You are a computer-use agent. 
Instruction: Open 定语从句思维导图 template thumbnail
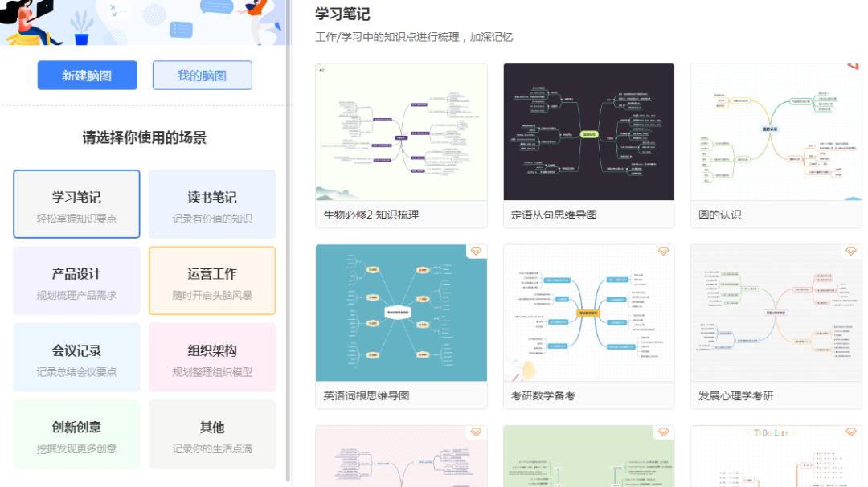[x=588, y=132]
